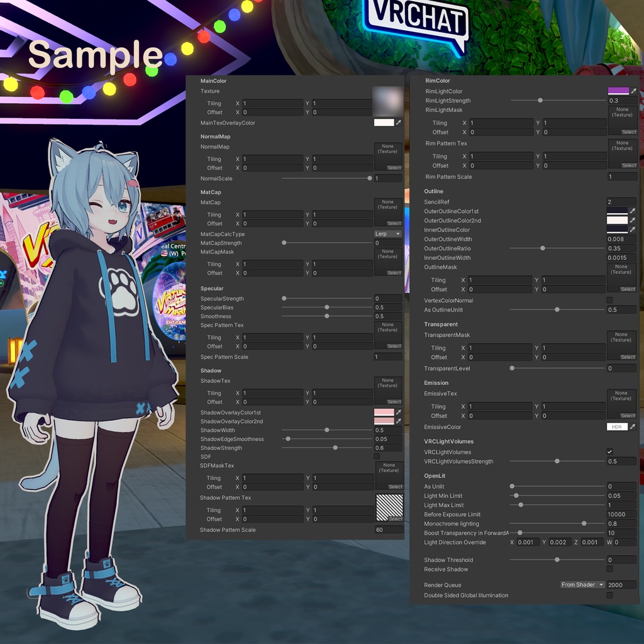
Task: Click the SpecularBias slider handle
Action: point(327,307)
